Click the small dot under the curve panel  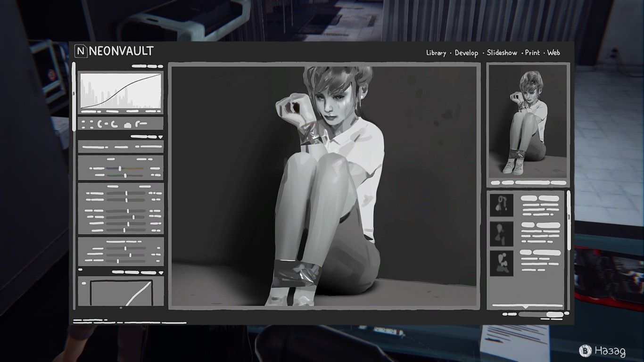121,308
